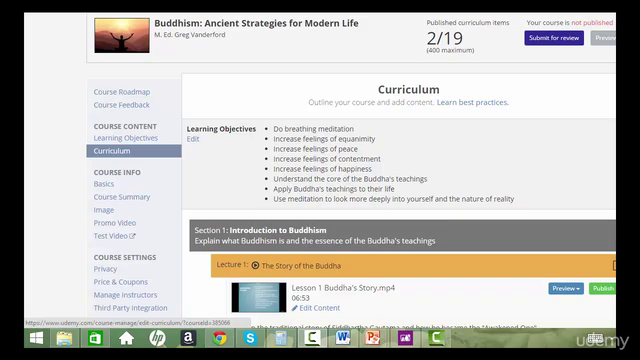Viewport: 640px width, 360px height.
Task: Open Learn best practices link
Action: (473, 102)
